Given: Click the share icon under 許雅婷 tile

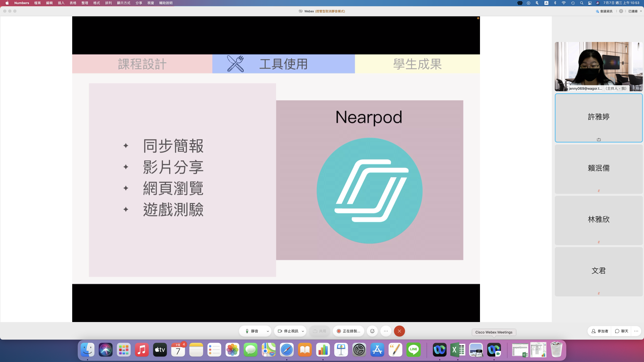Looking at the screenshot, I should pyautogui.click(x=599, y=140).
